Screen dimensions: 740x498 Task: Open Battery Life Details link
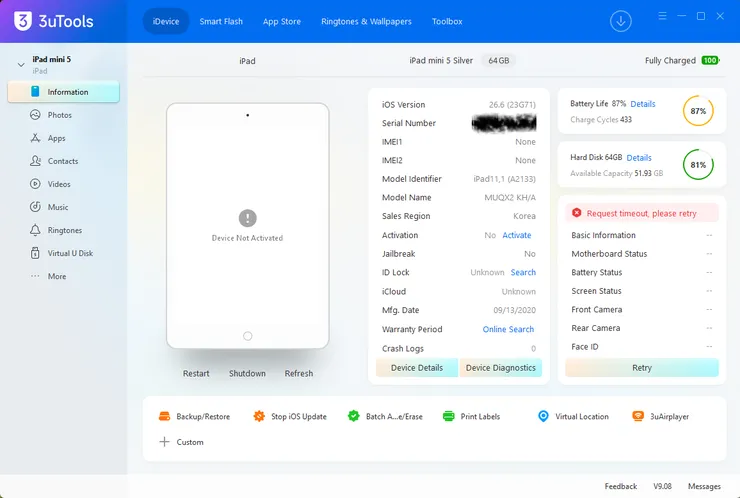pos(643,104)
